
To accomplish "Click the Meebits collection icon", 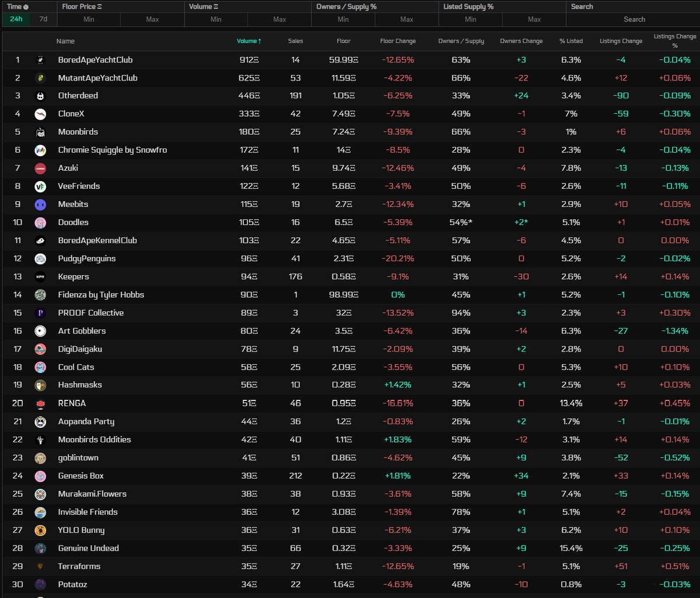I will (40, 204).
